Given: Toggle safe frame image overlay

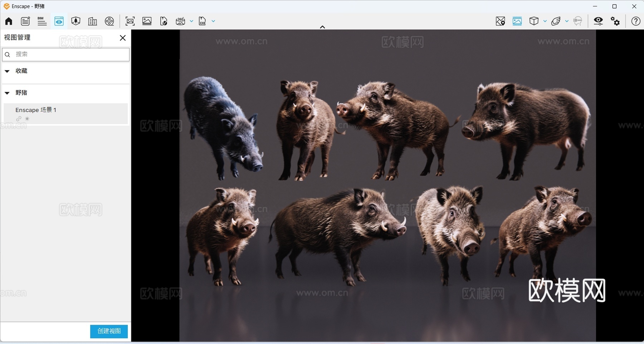Looking at the screenshot, I should pos(517,21).
